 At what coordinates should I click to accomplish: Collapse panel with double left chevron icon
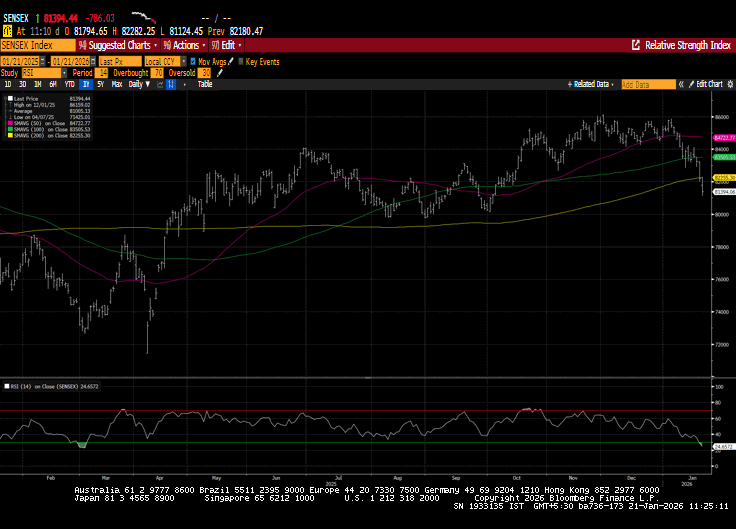681,84
